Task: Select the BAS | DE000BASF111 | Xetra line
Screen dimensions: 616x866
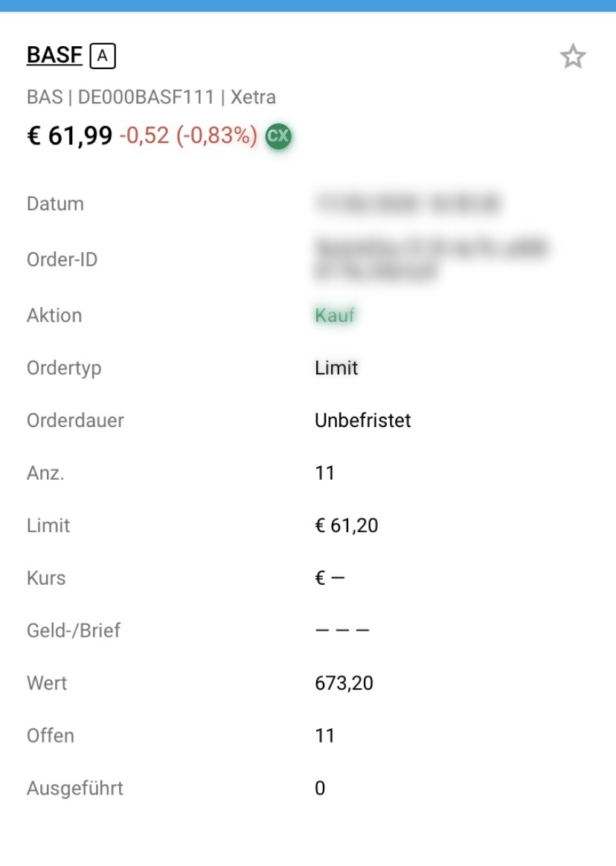Action: [x=151, y=97]
